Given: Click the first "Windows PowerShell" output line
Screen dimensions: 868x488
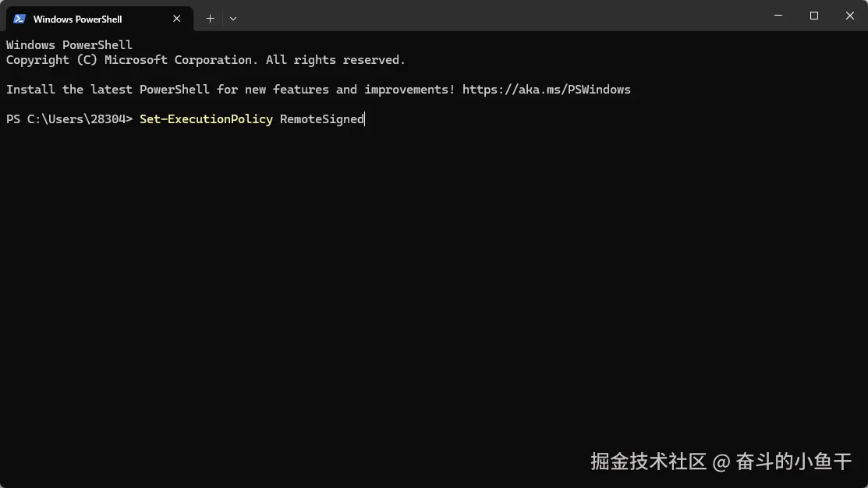Looking at the screenshot, I should point(69,45).
